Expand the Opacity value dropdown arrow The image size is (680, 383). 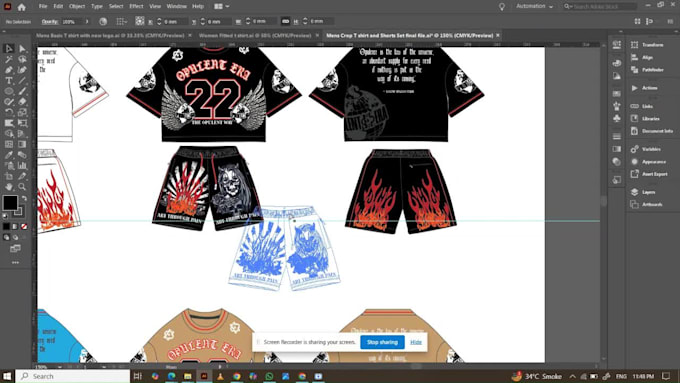point(87,21)
